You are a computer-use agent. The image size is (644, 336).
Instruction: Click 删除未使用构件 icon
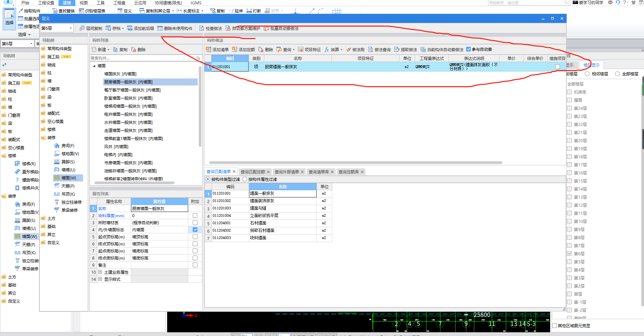160,28
